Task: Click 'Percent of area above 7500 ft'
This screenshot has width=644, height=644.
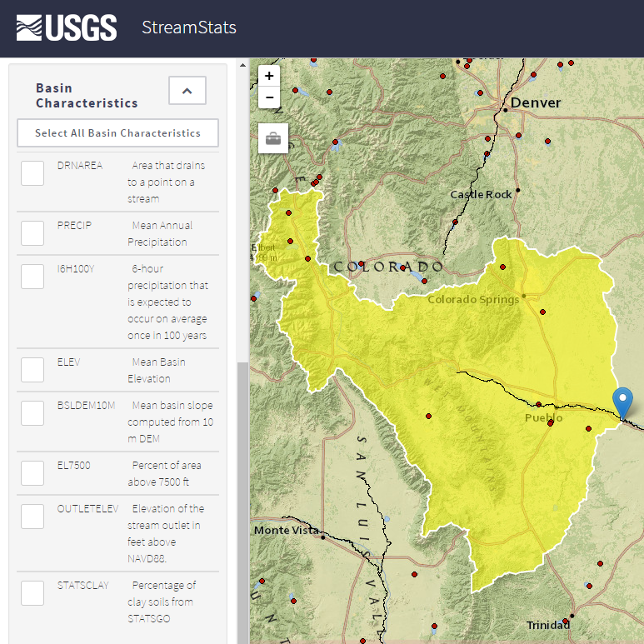Action: coord(164,473)
